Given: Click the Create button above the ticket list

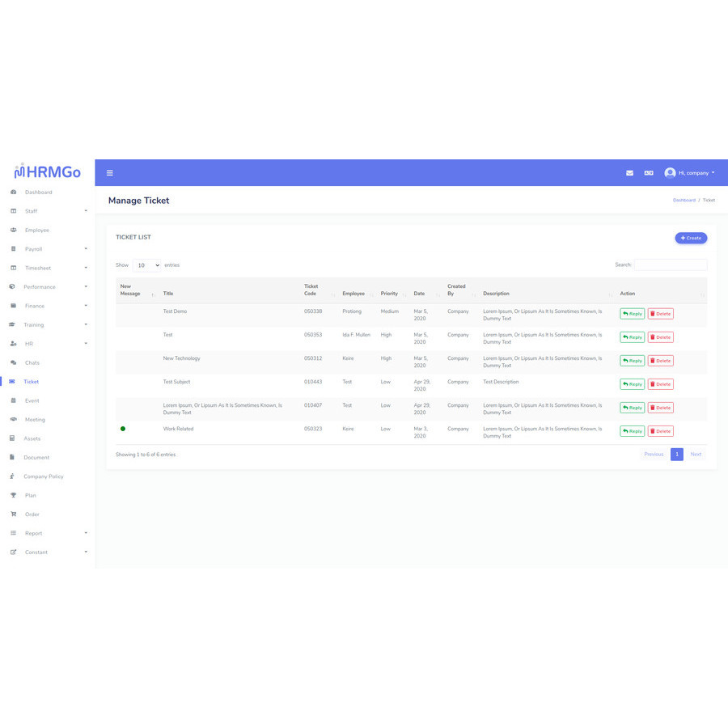Looking at the screenshot, I should click(x=690, y=237).
